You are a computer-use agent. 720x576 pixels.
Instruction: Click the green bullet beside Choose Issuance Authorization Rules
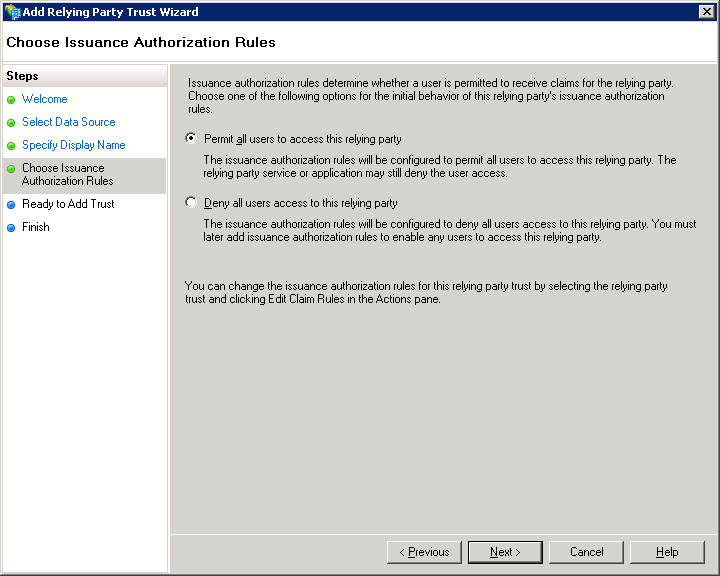[11, 169]
